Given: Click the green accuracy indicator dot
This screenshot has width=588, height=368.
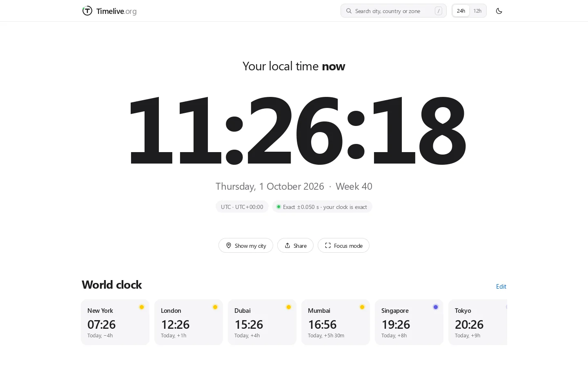Looking at the screenshot, I should (278, 206).
